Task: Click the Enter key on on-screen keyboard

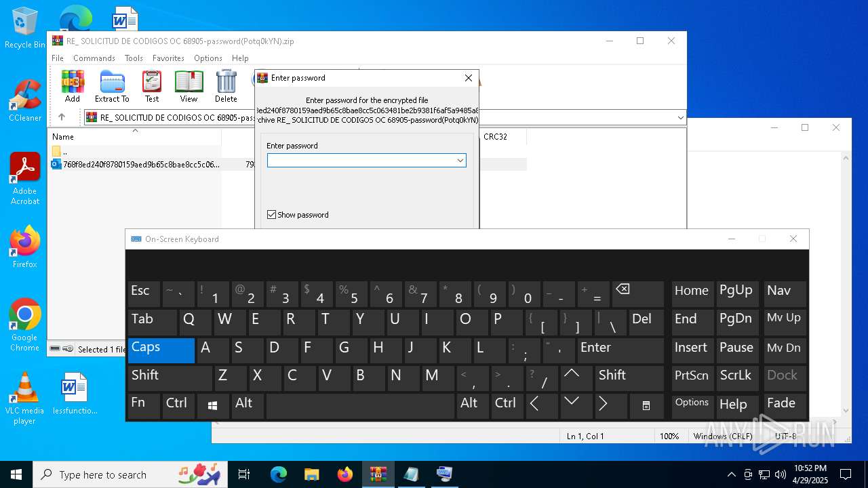Action: coord(620,350)
